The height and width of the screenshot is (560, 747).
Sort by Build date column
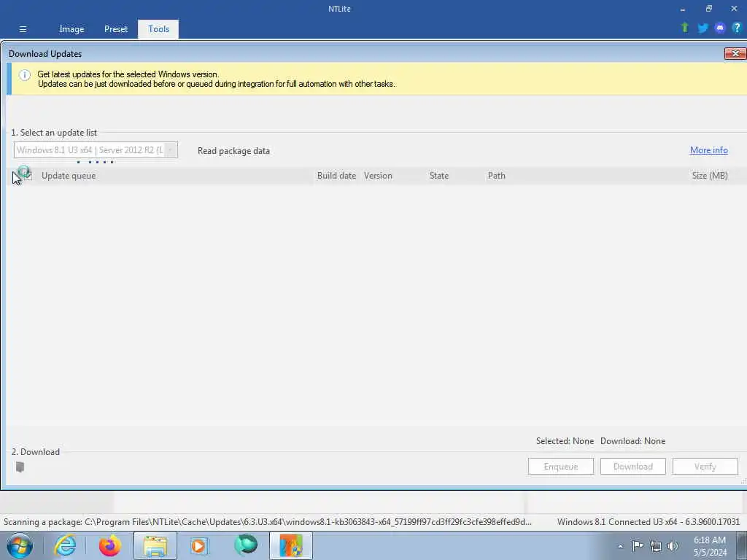[x=336, y=176]
